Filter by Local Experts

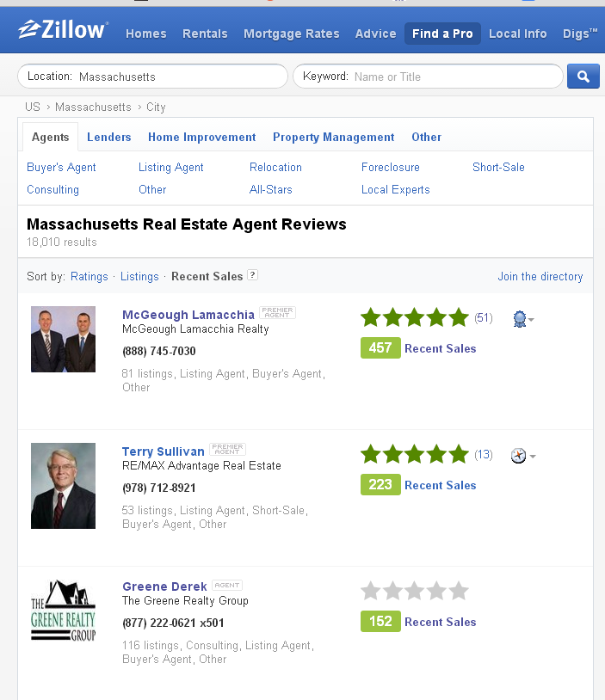(x=395, y=190)
